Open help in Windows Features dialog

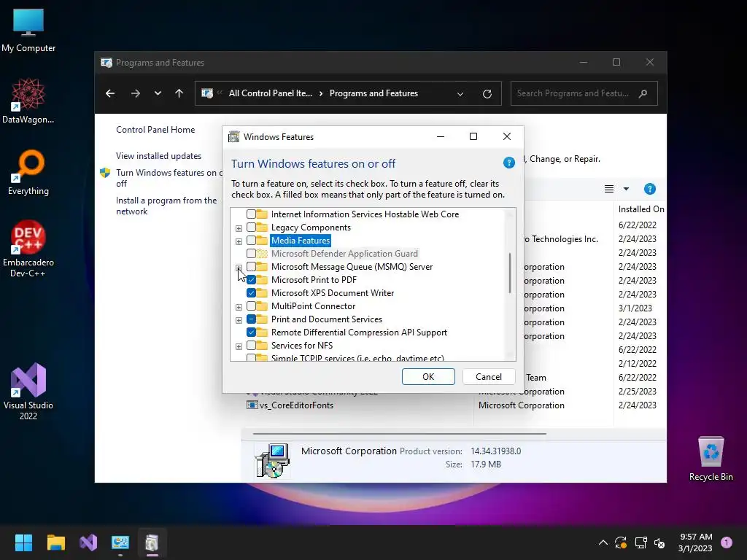[508, 163]
